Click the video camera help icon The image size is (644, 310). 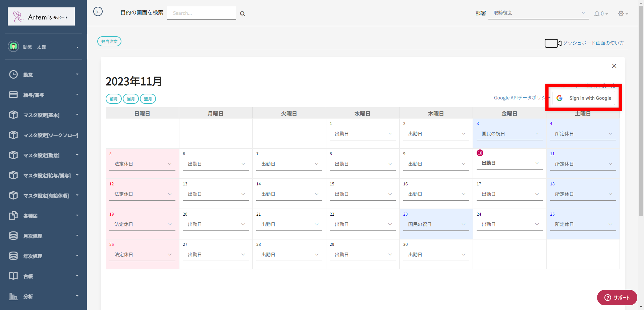tap(553, 43)
